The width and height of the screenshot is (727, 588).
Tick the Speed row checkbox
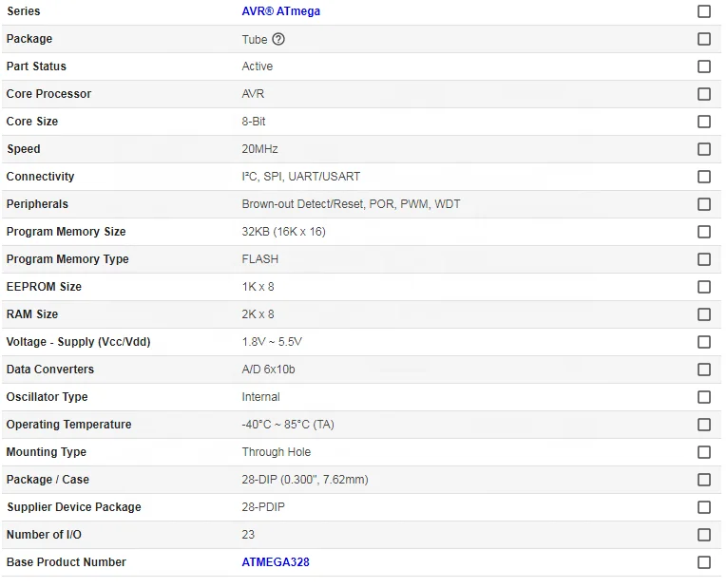[704, 149]
